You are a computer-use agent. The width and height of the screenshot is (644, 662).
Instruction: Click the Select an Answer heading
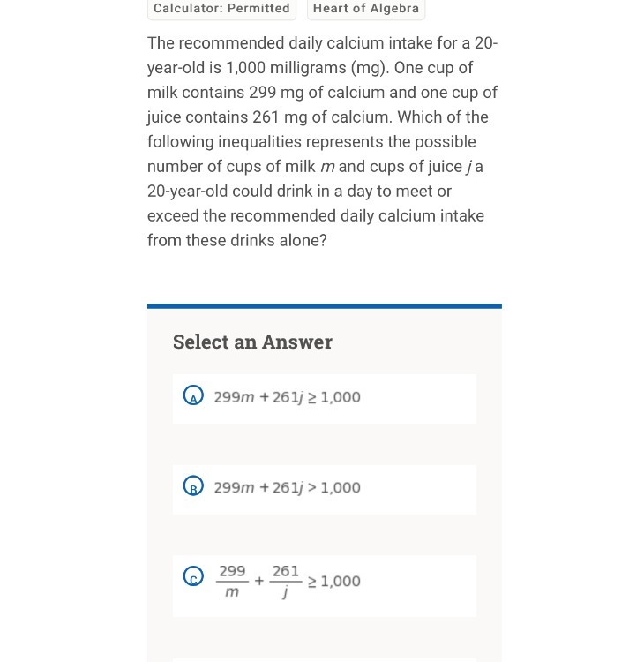click(252, 342)
